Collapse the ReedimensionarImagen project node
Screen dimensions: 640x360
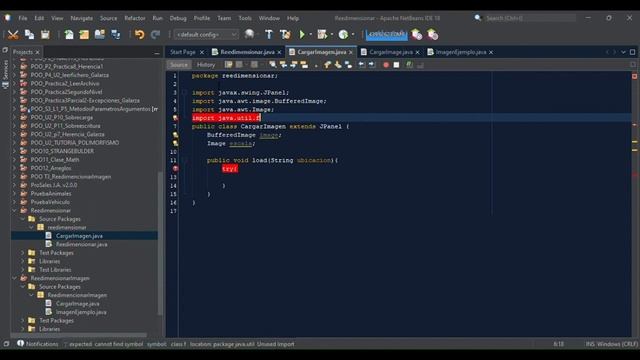(15, 278)
